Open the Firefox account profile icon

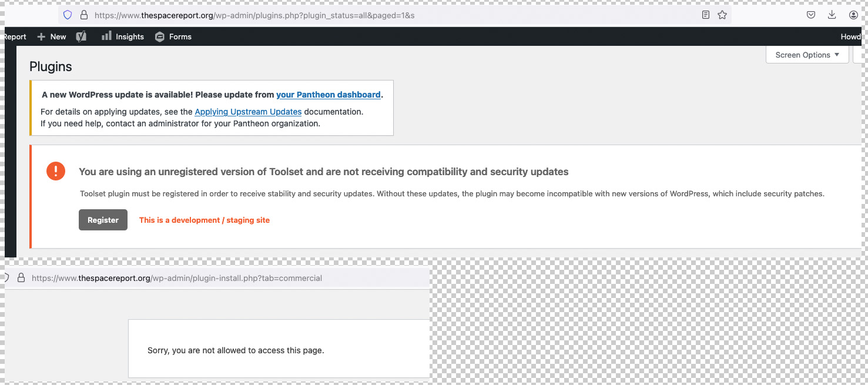point(853,15)
